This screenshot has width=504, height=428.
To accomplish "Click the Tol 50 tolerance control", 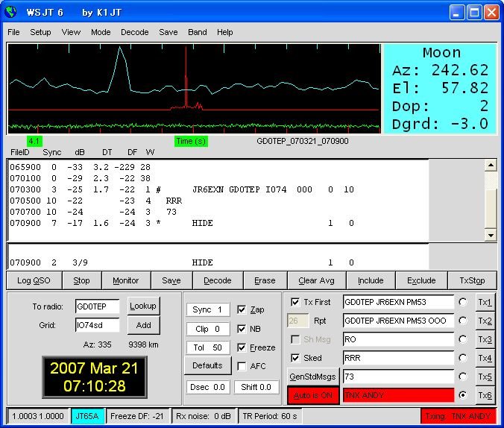I will coord(207,347).
